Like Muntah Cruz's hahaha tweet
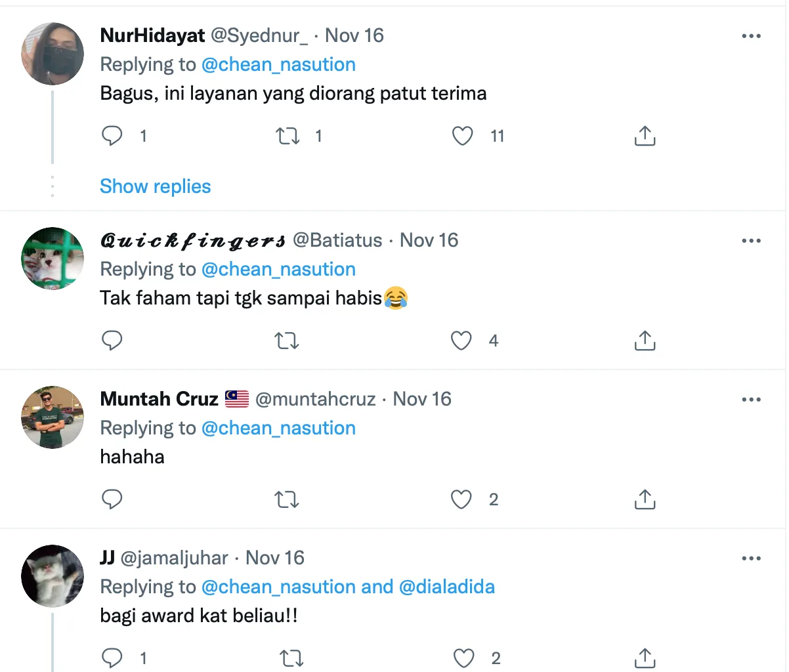Screen dimensions: 789x672 461,499
